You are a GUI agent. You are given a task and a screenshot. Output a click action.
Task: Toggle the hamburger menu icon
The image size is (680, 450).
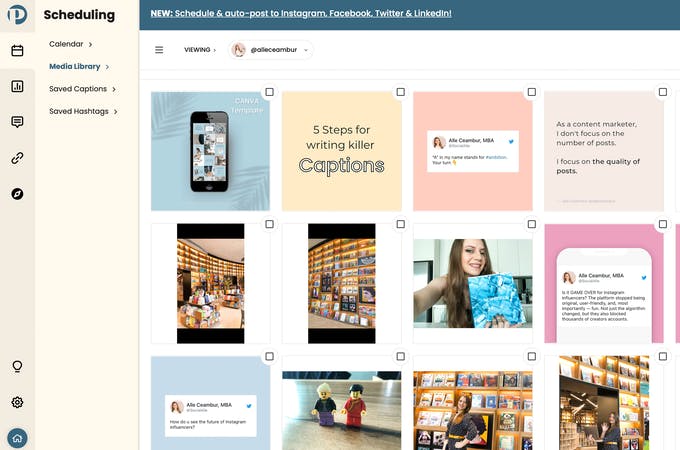coord(159,50)
